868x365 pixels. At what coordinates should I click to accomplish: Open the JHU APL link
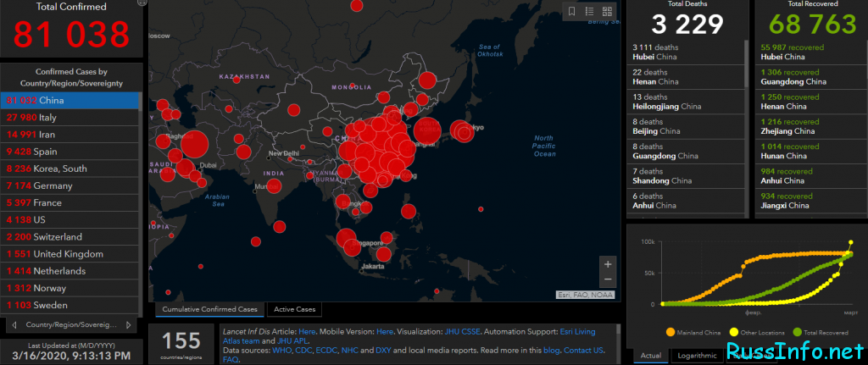point(292,341)
